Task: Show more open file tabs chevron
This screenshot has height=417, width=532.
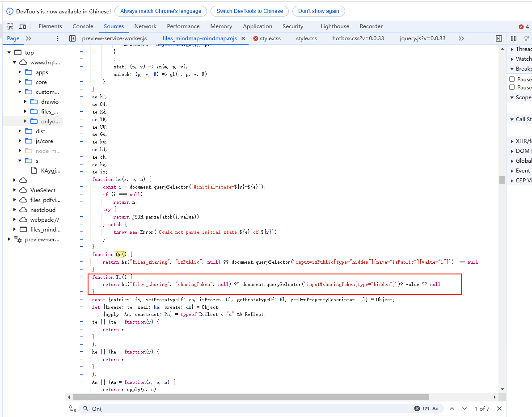Action: tap(461, 38)
